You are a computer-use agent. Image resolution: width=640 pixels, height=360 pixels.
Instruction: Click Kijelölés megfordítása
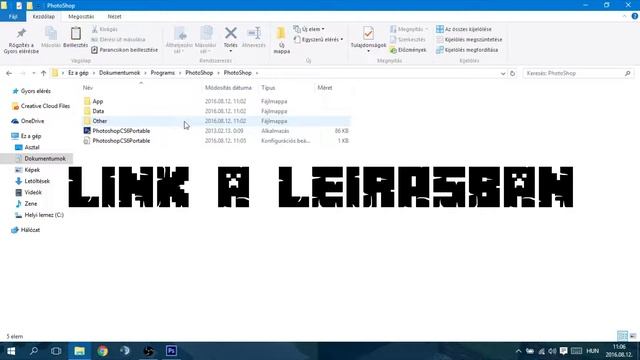click(x=467, y=50)
